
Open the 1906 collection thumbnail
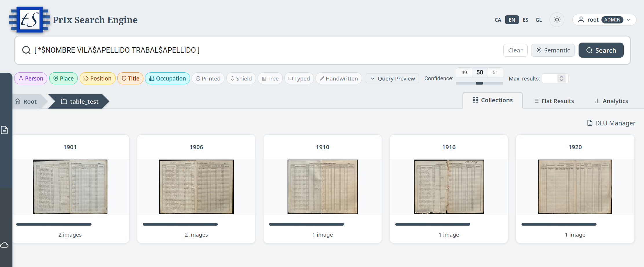(196, 187)
